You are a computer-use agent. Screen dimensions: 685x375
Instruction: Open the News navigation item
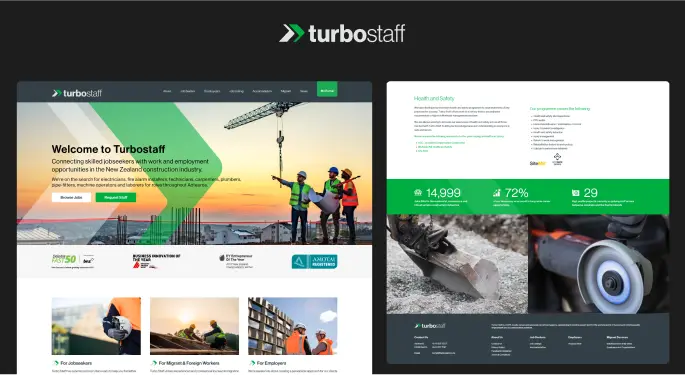(x=304, y=91)
